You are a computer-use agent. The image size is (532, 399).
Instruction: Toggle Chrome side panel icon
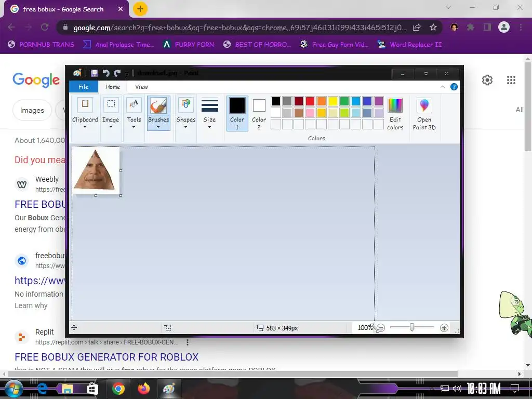tap(487, 27)
